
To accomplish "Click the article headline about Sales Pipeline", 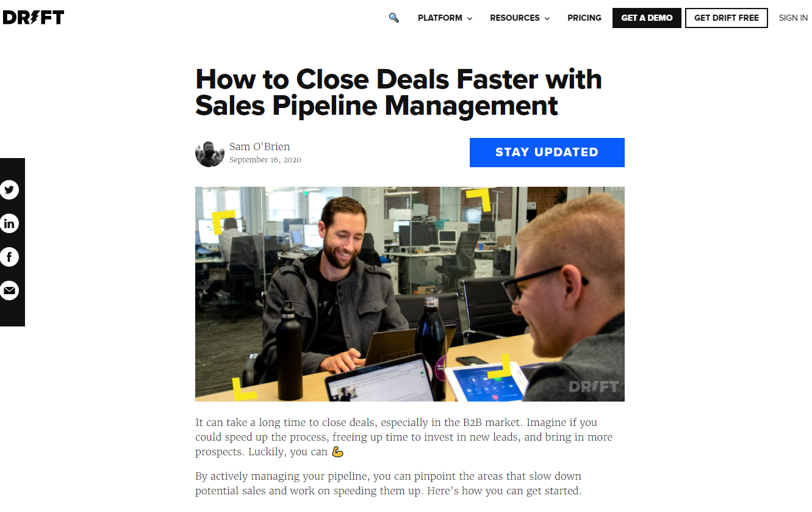I will click(x=398, y=92).
